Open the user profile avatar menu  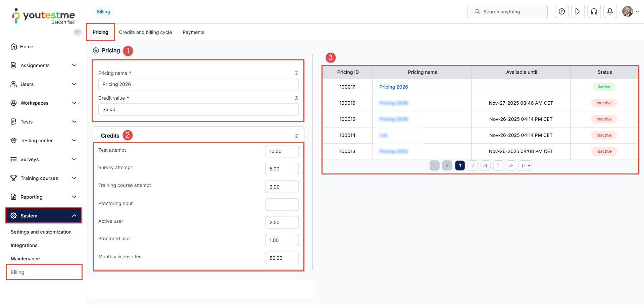click(630, 12)
